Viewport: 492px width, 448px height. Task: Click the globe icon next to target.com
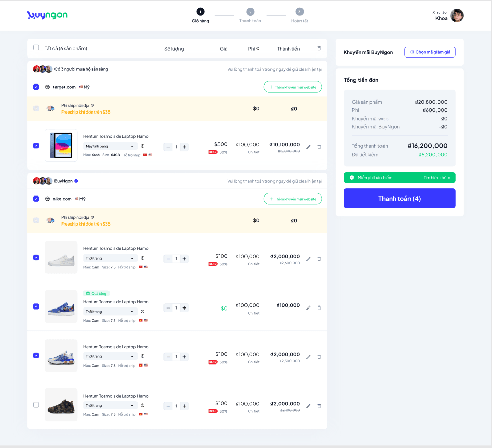coord(47,87)
